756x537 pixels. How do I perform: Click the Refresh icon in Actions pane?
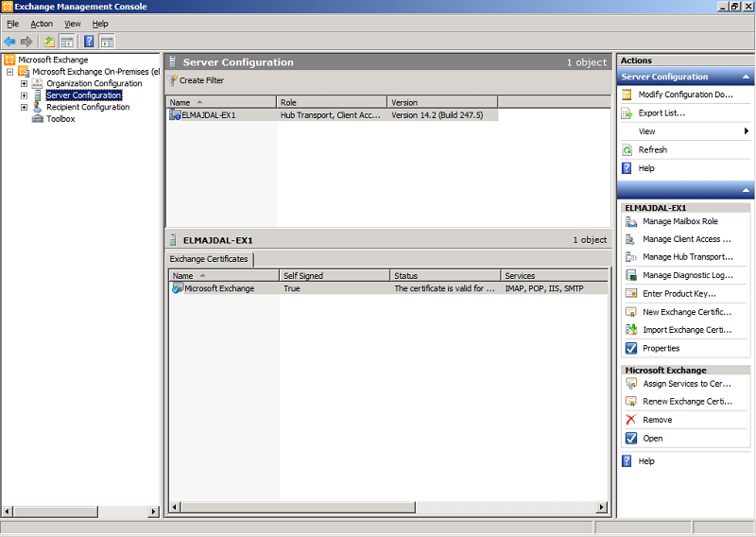pos(627,150)
